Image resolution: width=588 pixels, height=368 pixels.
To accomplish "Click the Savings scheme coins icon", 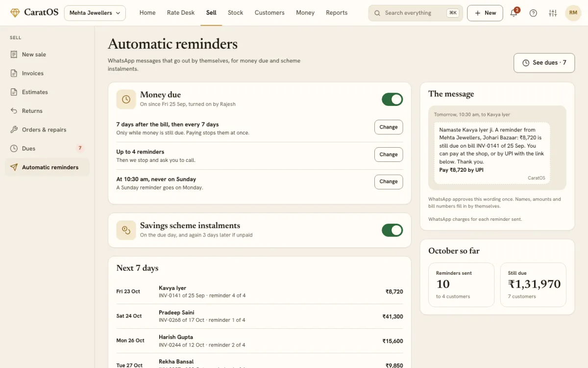I will tap(126, 230).
